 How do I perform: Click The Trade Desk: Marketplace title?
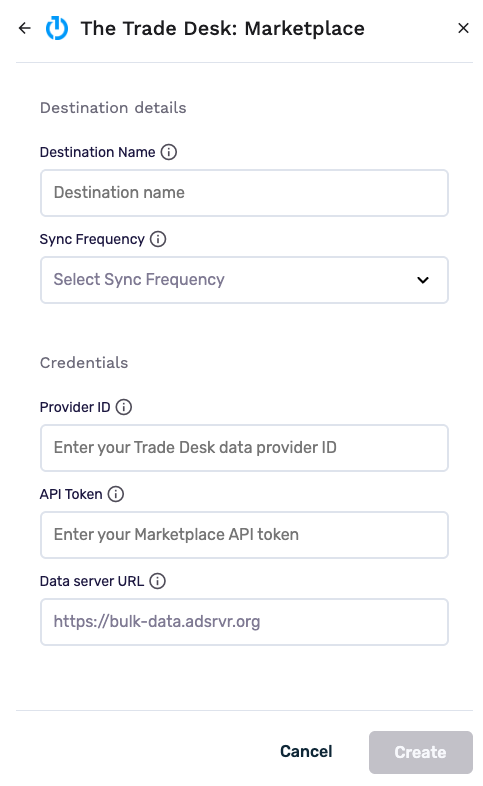[222, 29]
